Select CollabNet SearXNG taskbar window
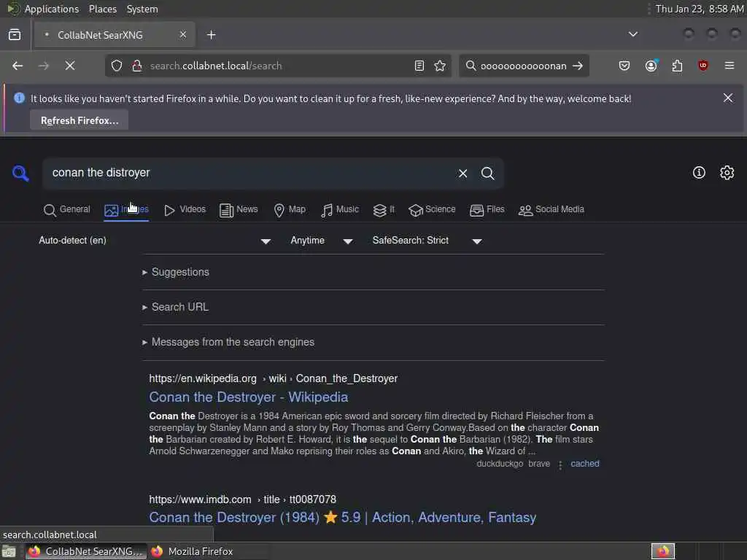 pos(86,551)
